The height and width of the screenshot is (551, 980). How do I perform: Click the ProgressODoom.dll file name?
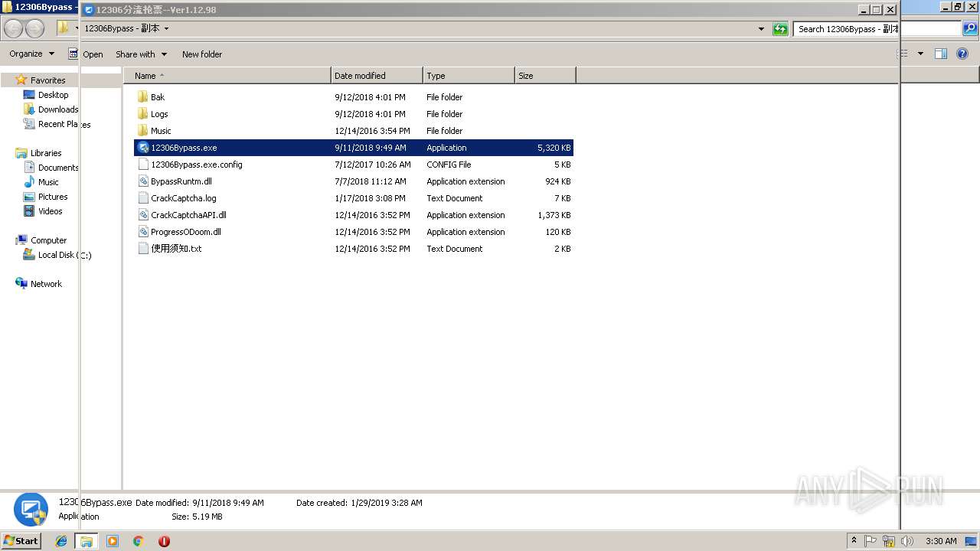coord(186,232)
